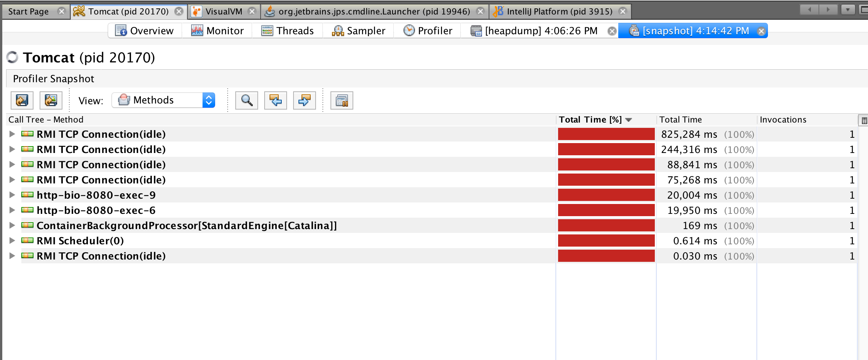Close the Start Page tab
This screenshot has width=868, height=360.
pos(61,11)
